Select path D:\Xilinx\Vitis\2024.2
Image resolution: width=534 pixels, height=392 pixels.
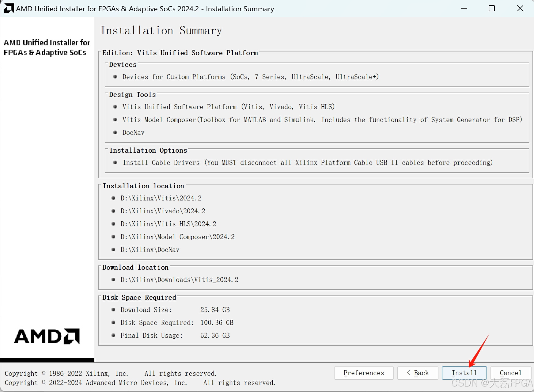[x=161, y=198]
